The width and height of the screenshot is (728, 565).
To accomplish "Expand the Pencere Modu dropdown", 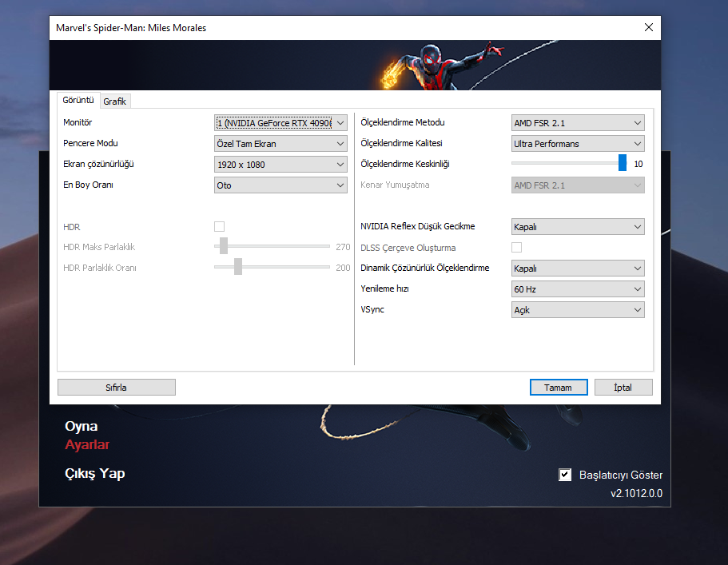I will tap(280, 144).
